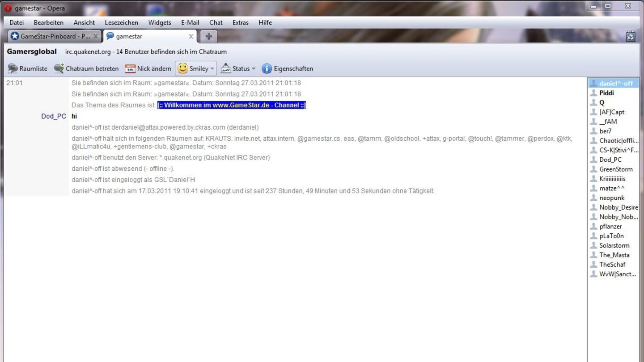Open the Chat menu
Screen dimensions: 644x362
pyautogui.click(x=216, y=22)
